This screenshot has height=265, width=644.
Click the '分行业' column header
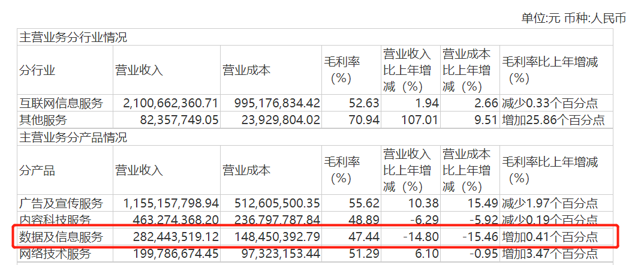pos(37,70)
